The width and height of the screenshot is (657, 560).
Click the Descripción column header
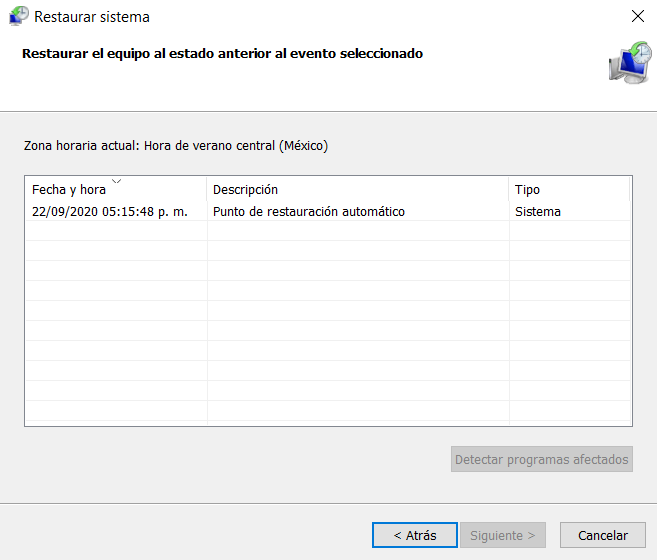click(x=245, y=190)
